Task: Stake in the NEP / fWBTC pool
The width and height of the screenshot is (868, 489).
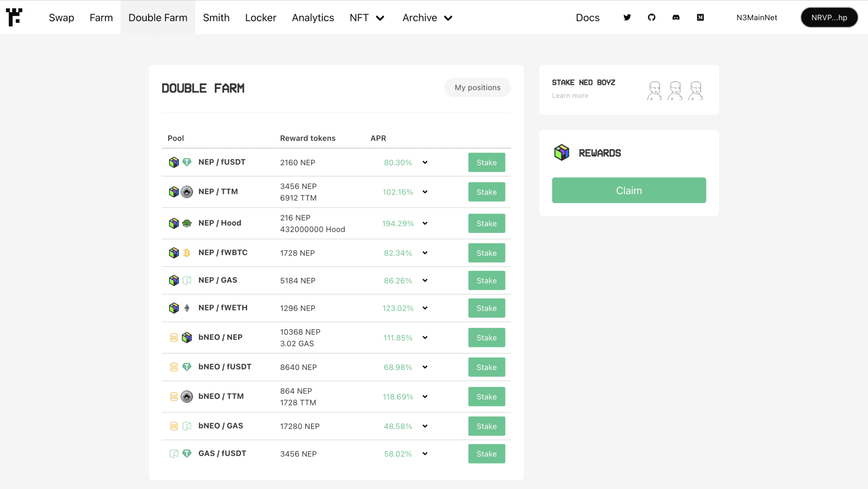Action: [487, 253]
